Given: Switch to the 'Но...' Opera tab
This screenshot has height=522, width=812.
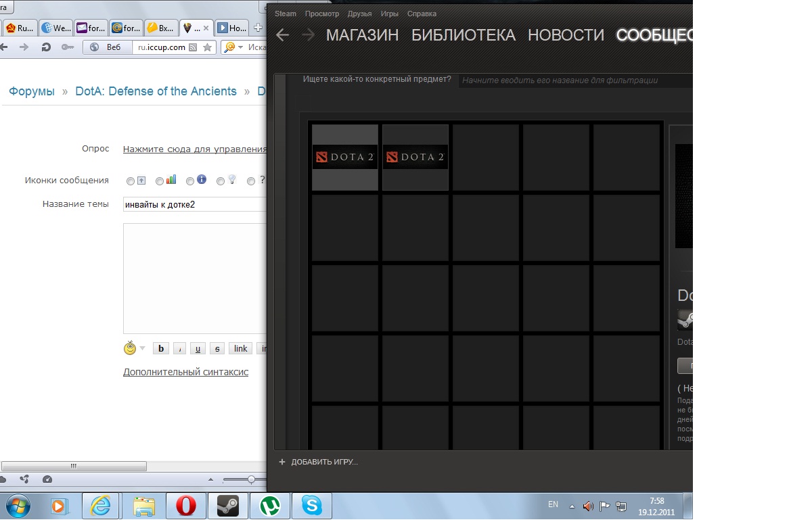Looking at the screenshot, I should [x=231, y=28].
